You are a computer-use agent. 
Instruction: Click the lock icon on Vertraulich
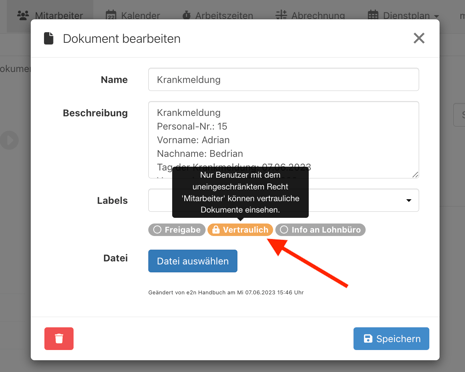[x=216, y=230]
